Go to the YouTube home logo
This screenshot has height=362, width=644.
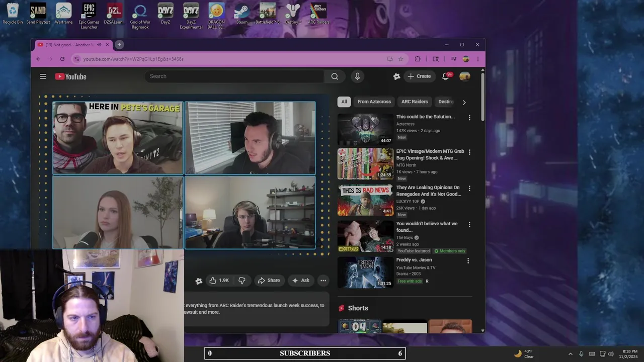(x=70, y=76)
